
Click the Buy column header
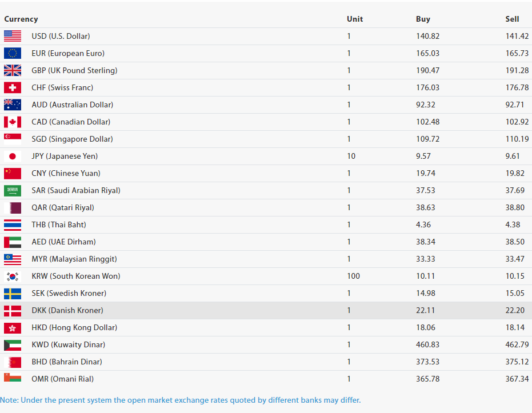[423, 19]
